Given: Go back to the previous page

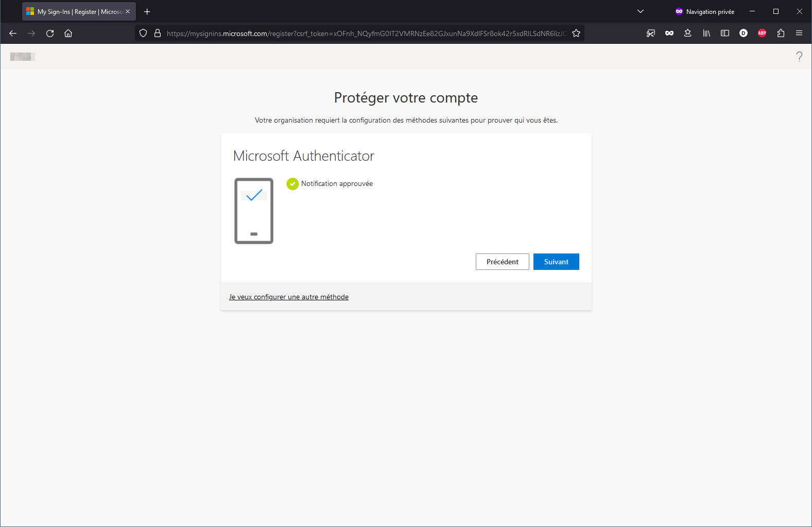Looking at the screenshot, I should (x=13, y=33).
